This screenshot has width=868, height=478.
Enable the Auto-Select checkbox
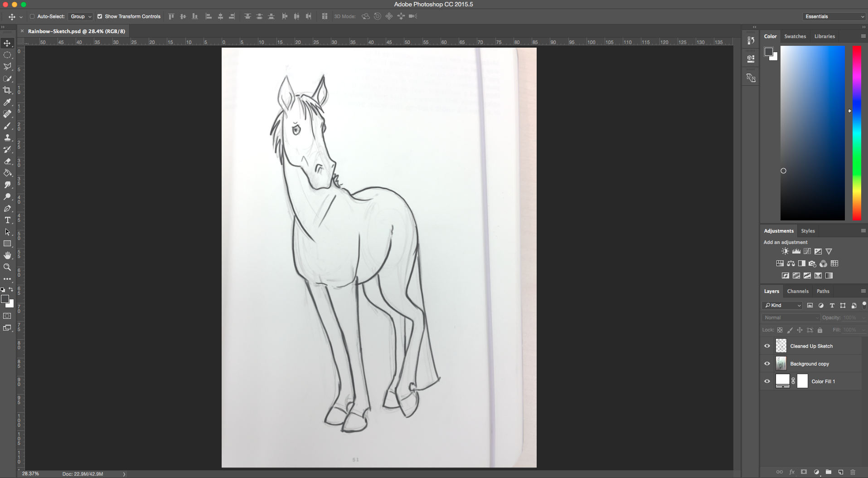tap(32, 16)
